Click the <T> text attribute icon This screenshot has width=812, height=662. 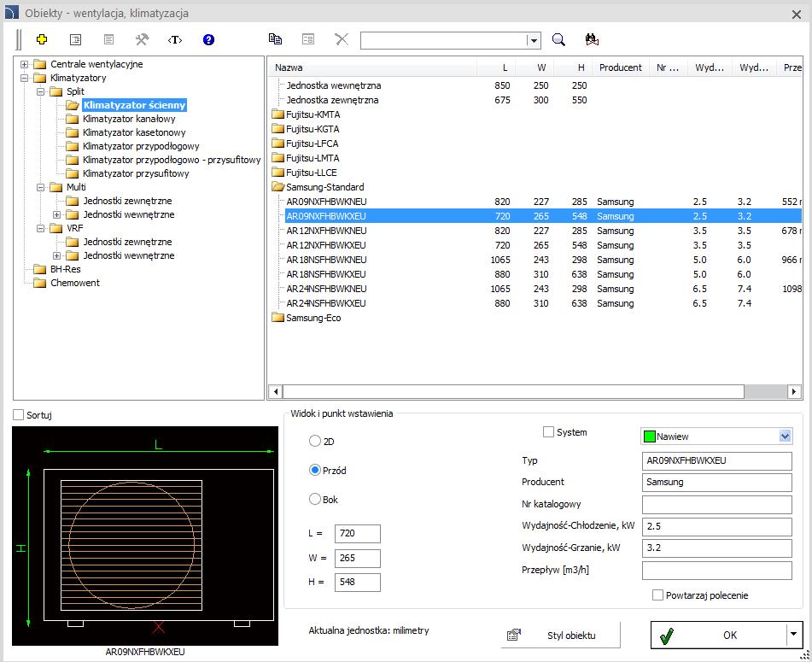pyautogui.click(x=175, y=40)
